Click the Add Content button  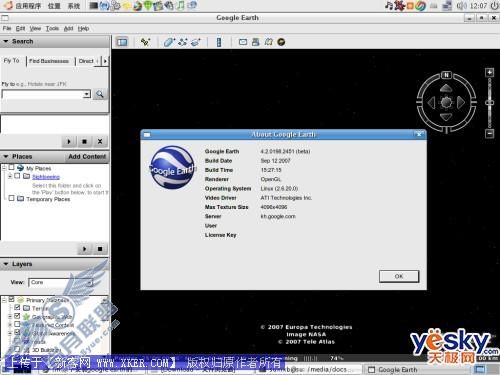(87, 156)
